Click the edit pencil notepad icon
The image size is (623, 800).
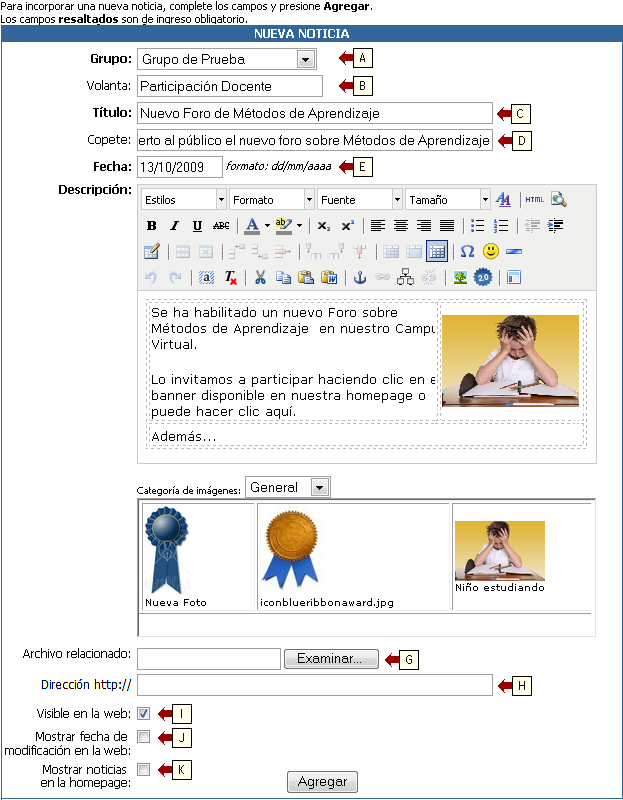click(x=152, y=251)
